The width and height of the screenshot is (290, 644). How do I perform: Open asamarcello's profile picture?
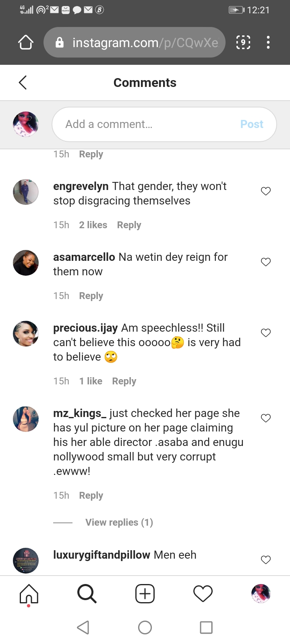click(x=26, y=263)
